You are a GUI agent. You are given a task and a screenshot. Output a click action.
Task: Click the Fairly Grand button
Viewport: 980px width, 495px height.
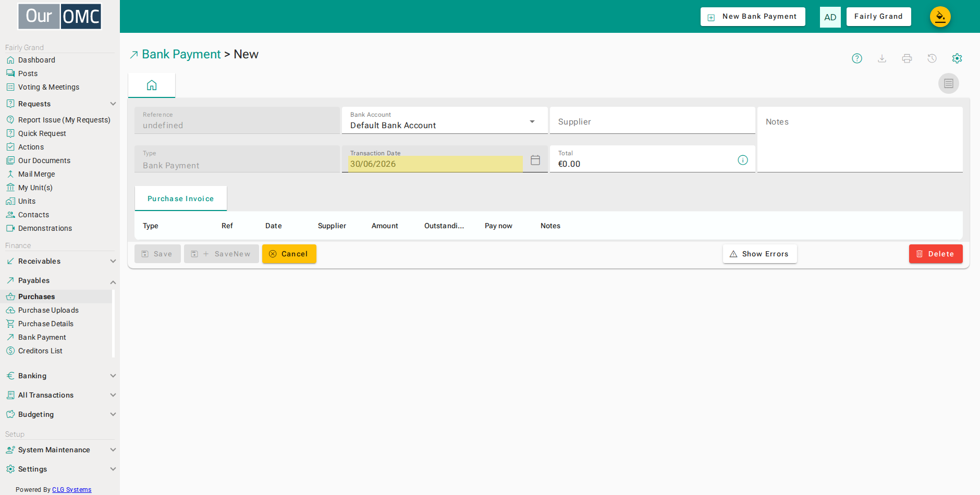click(878, 17)
